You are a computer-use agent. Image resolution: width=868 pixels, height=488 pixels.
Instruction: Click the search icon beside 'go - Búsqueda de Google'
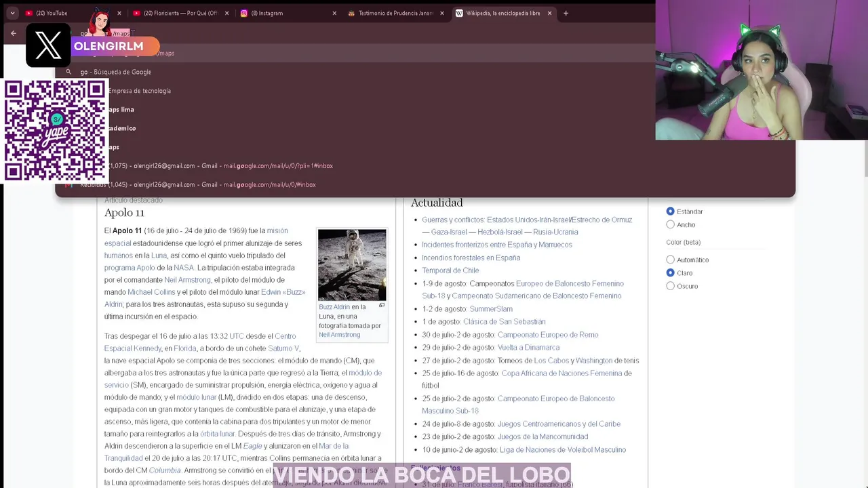(68, 72)
